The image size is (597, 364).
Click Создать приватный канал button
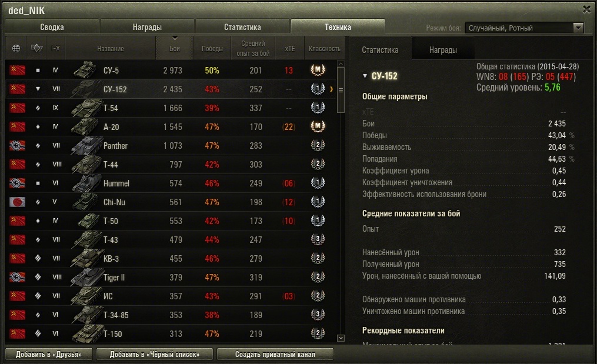pyautogui.click(x=275, y=354)
